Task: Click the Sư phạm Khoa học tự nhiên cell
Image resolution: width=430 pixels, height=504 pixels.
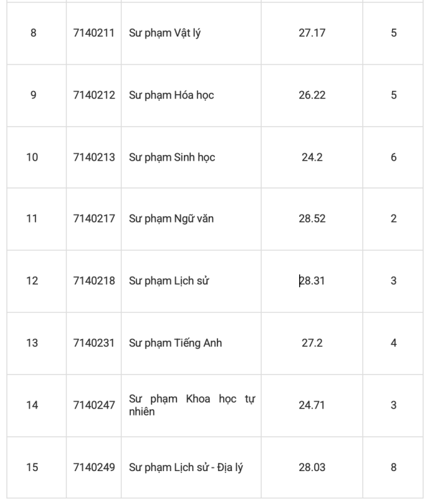Action: click(191, 405)
